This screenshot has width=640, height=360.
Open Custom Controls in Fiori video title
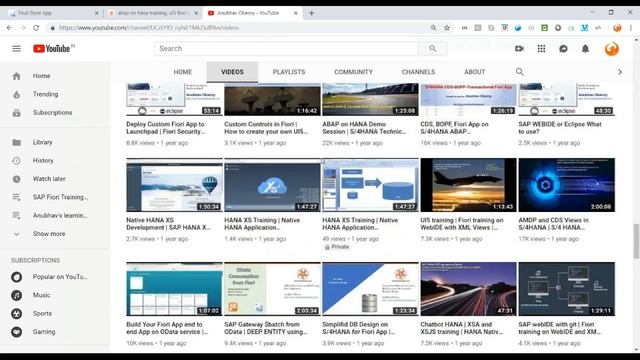[266, 128]
